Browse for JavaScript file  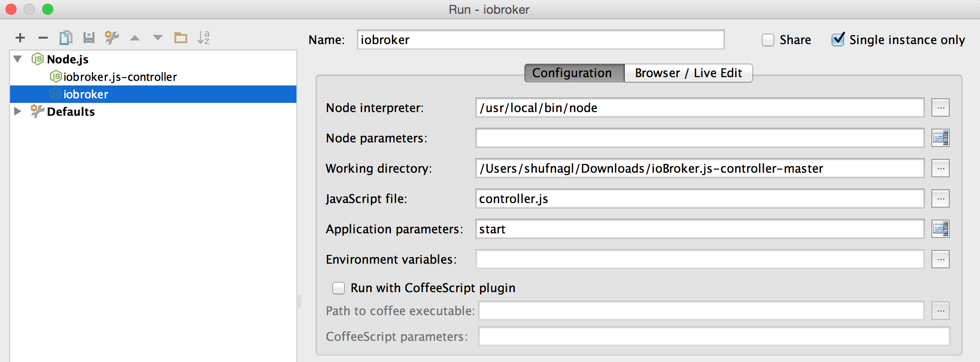(x=941, y=199)
